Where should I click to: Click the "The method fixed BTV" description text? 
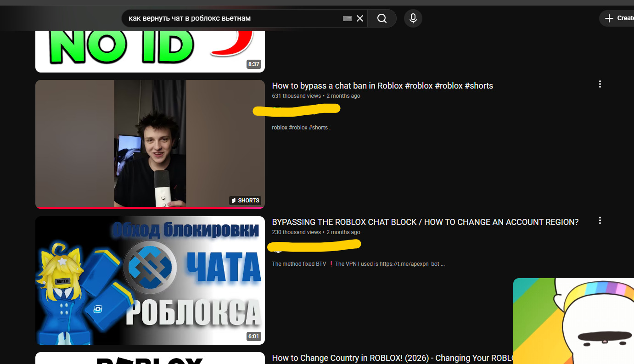click(359, 264)
